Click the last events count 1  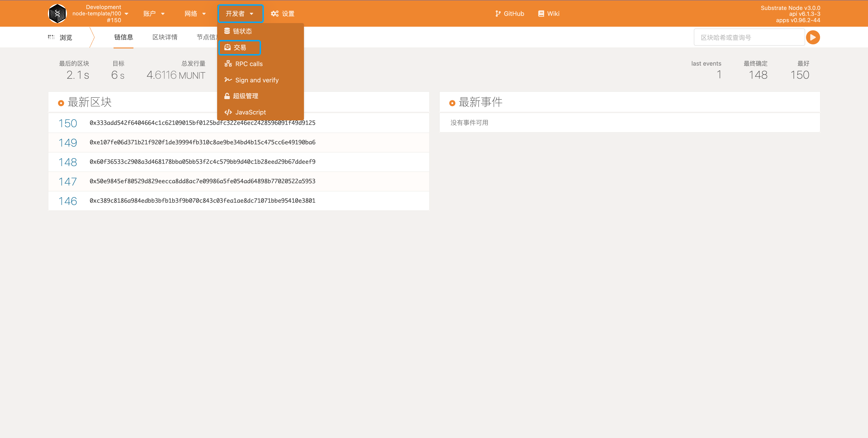coord(719,74)
